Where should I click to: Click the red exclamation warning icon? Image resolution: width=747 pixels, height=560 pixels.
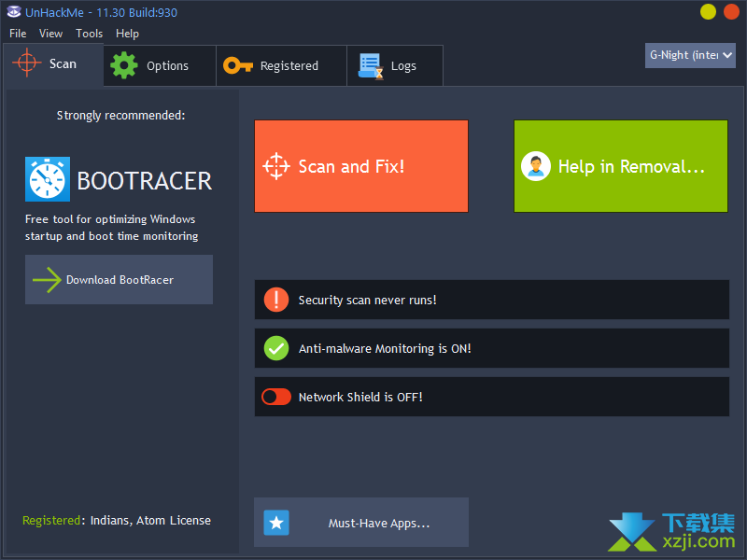point(276,300)
